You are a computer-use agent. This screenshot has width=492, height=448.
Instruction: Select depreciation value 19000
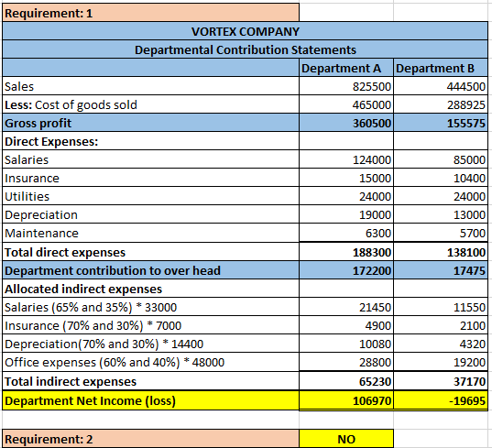point(346,214)
